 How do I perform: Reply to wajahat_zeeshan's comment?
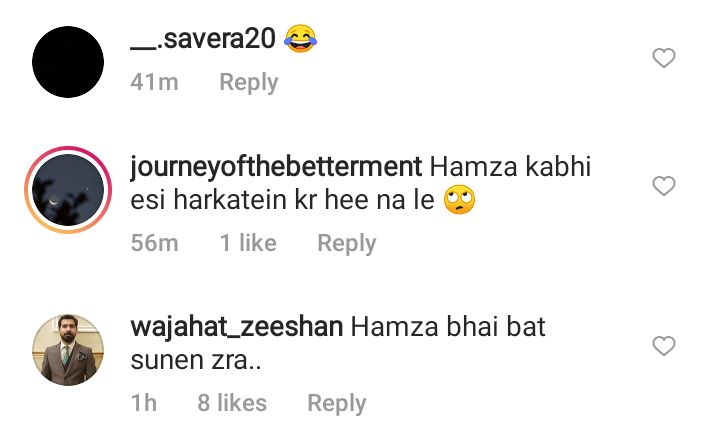coord(337,403)
